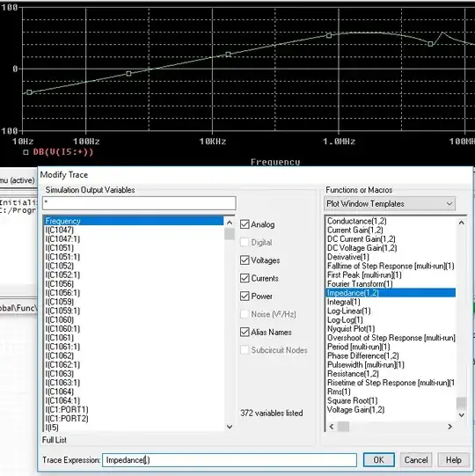This screenshot has height=476, width=475.
Task: Choose Square Root(1) function
Action: pyautogui.click(x=353, y=400)
